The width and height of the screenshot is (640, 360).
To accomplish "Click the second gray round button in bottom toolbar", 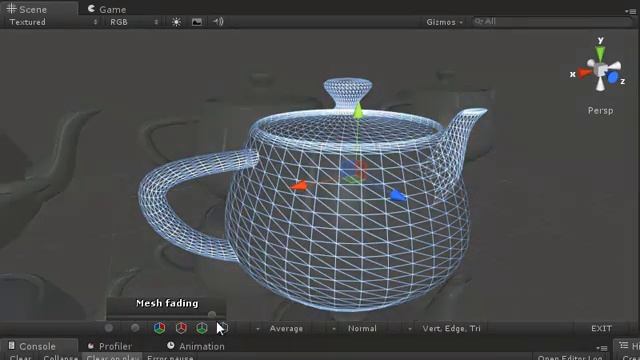I will tap(135, 328).
